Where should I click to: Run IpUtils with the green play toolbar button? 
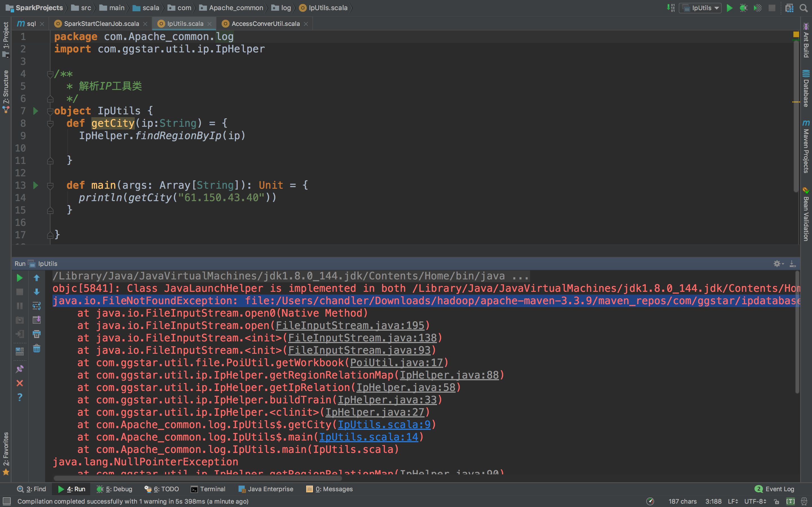tap(729, 8)
